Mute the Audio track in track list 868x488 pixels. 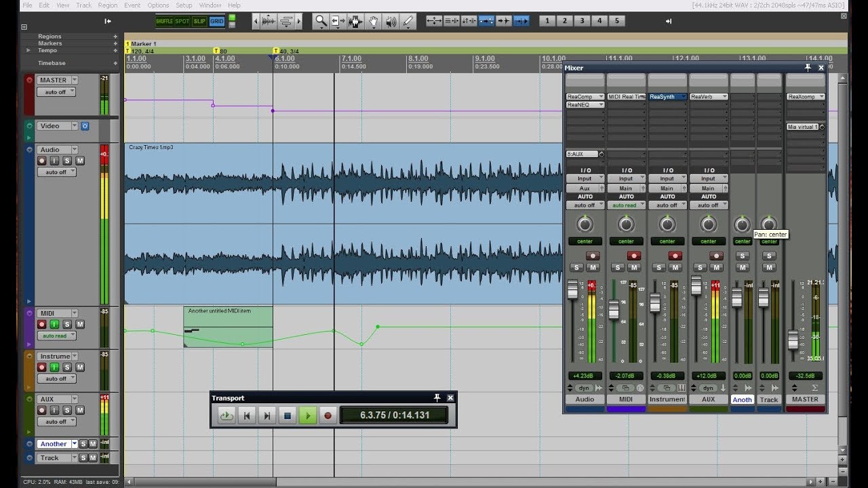tap(79, 161)
